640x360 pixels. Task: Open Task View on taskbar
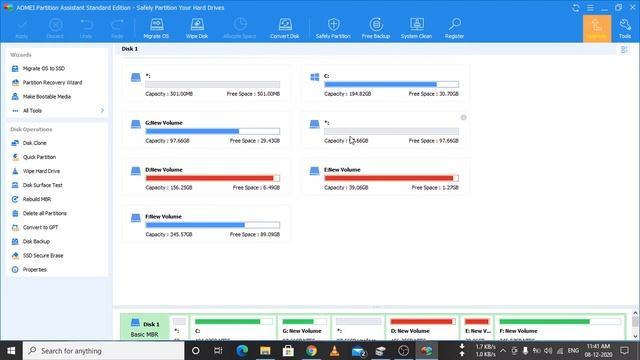[x=218, y=351]
